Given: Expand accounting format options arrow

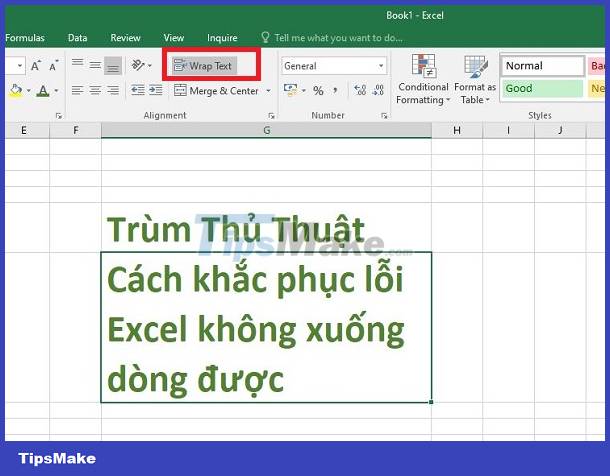Looking at the screenshot, I should click(x=304, y=91).
